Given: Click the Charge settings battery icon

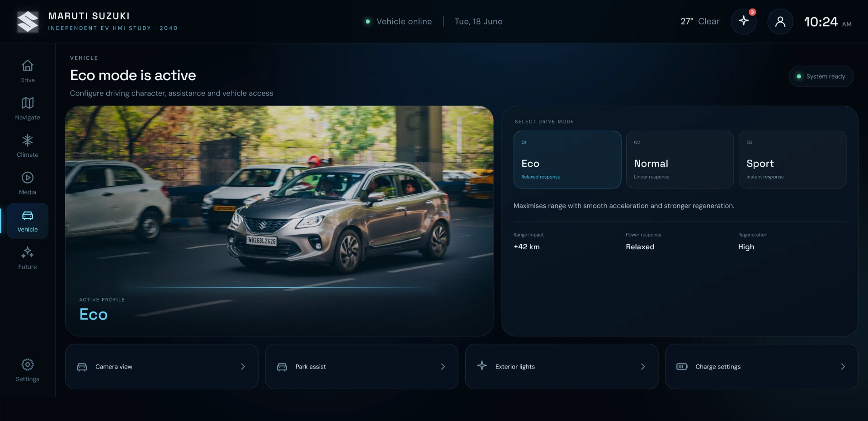Looking at the screenshot, I should click(682, 367).
